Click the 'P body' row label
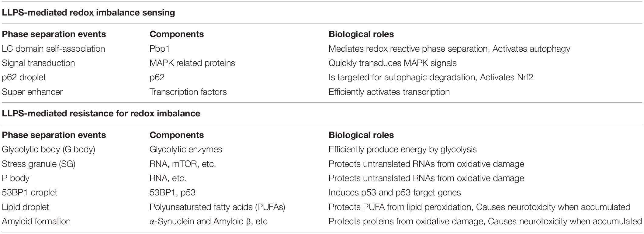Viewport: 644px width, 234px height. (16, 178)
